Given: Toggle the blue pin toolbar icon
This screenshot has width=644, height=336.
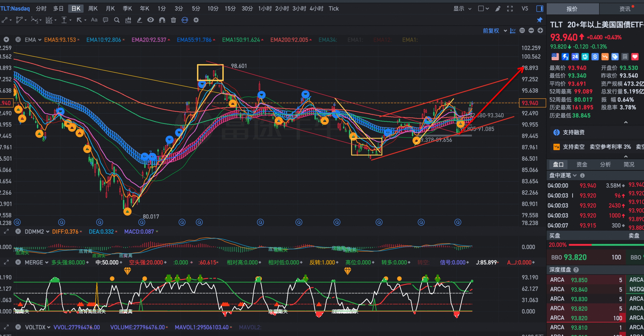Looking at the screenshot, I should tap(540, 20).
